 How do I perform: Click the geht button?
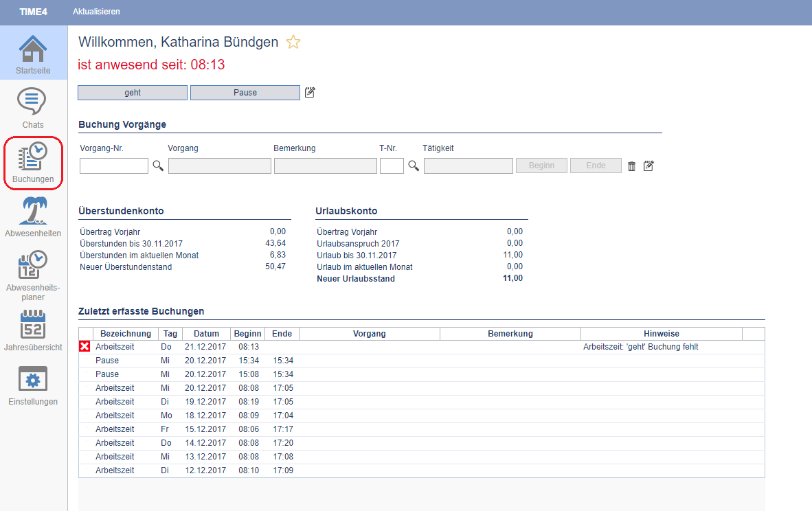pos(133,93)
